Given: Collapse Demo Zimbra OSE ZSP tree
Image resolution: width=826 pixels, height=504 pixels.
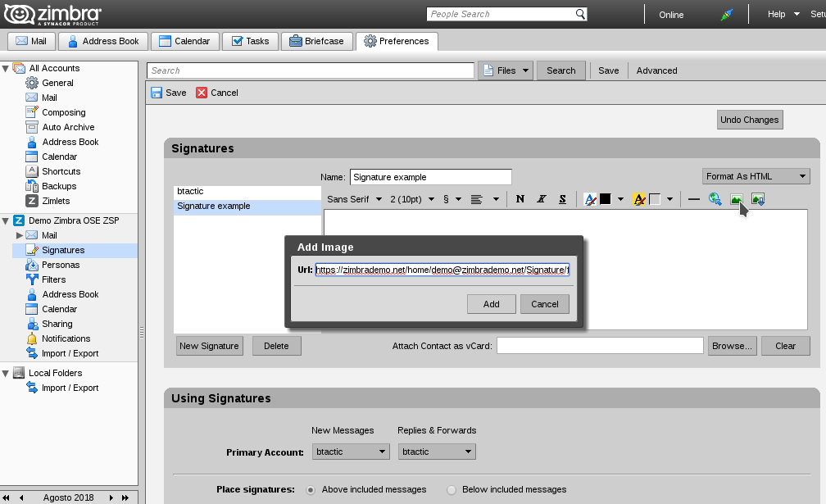Looking at the screenshot, I should pyautogui.click(x=5, y=220).
